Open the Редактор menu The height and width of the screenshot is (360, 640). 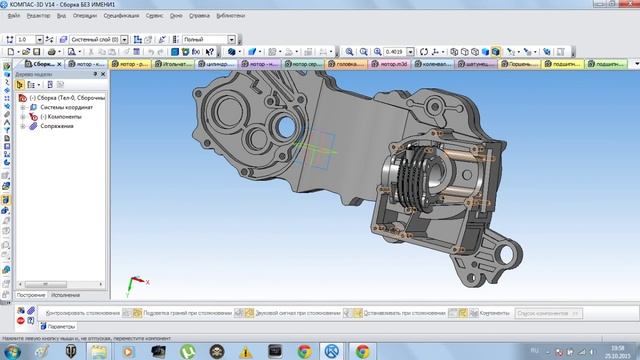[38, 16]
